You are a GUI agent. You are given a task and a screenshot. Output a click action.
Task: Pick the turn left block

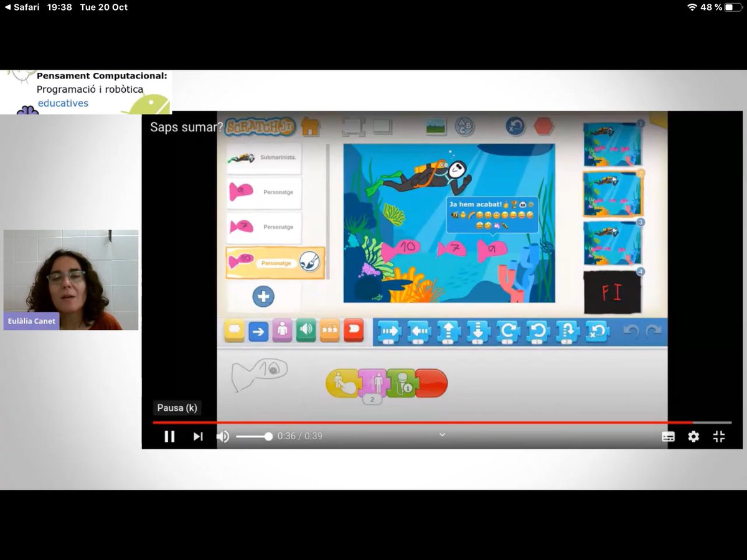(537, 332)
